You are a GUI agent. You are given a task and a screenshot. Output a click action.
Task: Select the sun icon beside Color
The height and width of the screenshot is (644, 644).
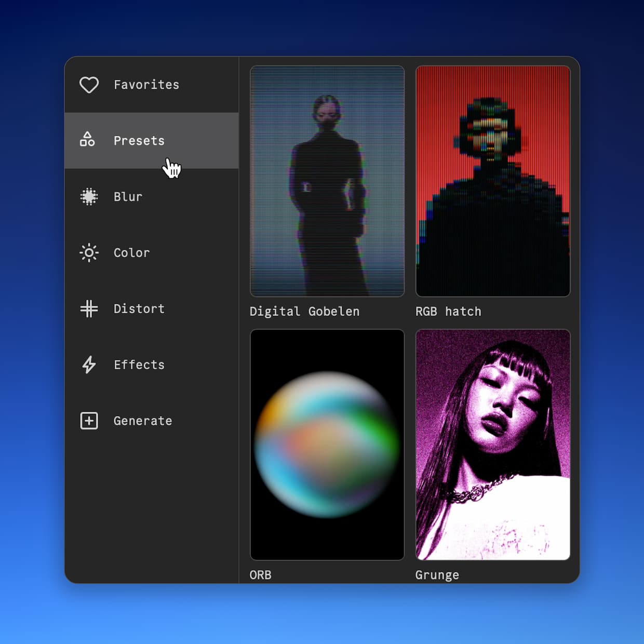click(89, 253)
